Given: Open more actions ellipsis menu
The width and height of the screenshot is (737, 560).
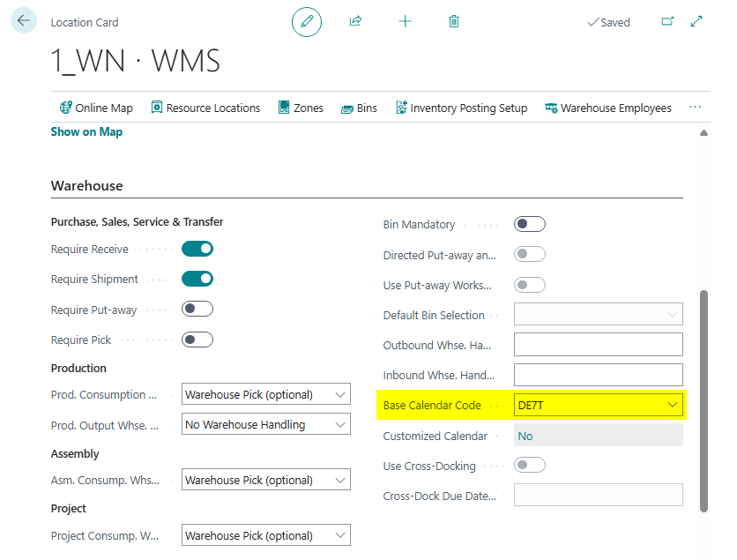Looking at the screenshot, I should click(x=695, y=108).
